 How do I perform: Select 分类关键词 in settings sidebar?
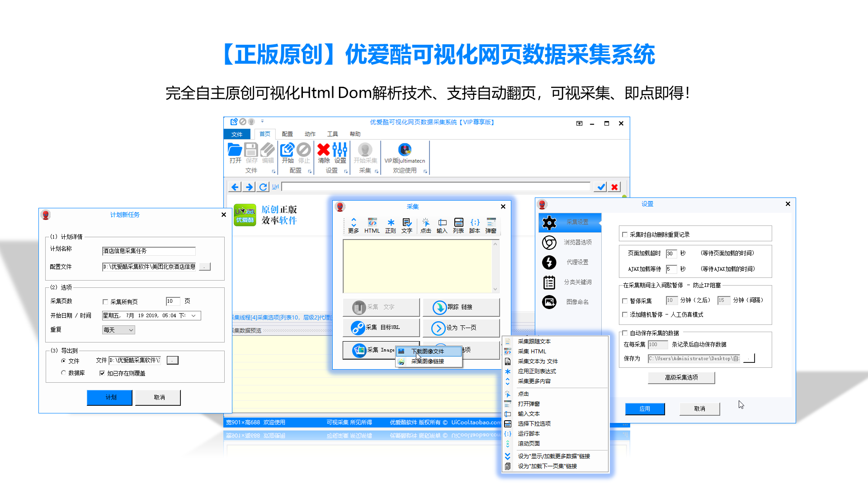coord(570,282)
